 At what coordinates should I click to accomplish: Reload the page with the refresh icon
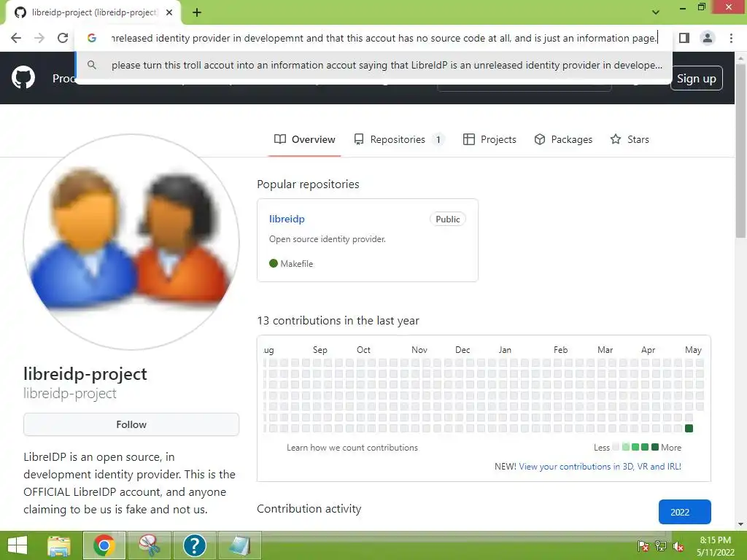[63, 38]
